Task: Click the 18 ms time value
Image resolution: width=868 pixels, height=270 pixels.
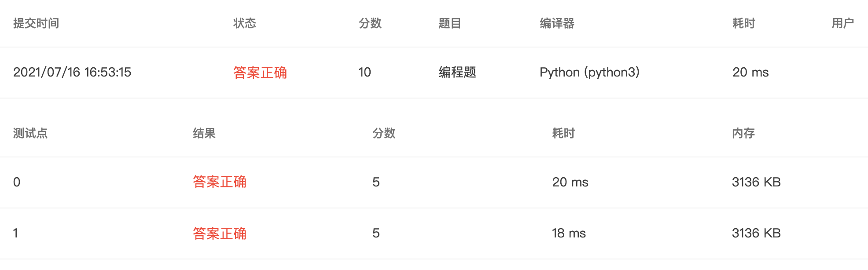Action: pyautogui.click(x=569, y=233)
